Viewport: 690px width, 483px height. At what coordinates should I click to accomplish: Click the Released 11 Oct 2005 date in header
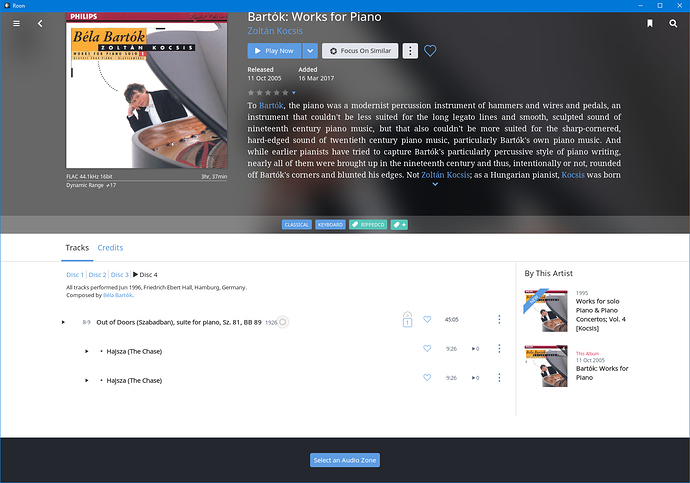[x=264, y=78]
